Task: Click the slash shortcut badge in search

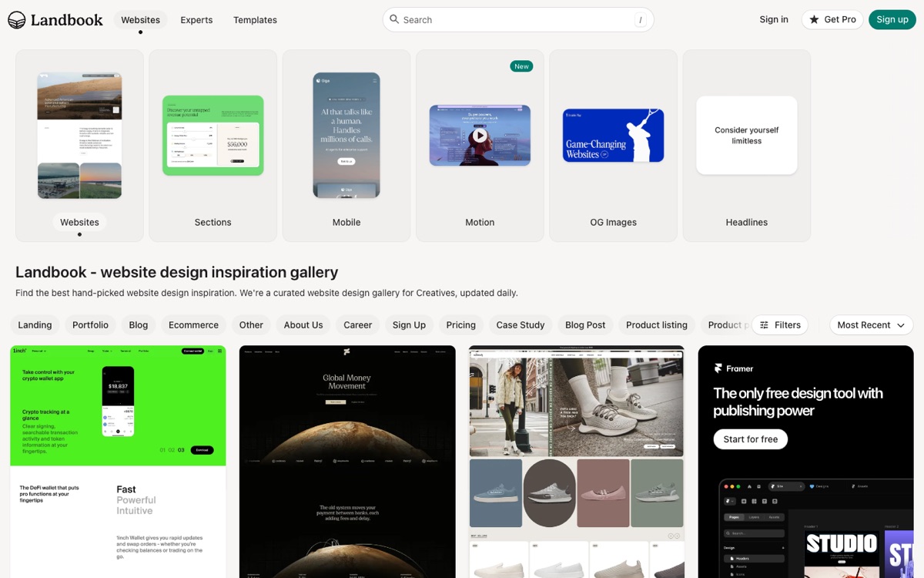Action: [x=640, y=20]
